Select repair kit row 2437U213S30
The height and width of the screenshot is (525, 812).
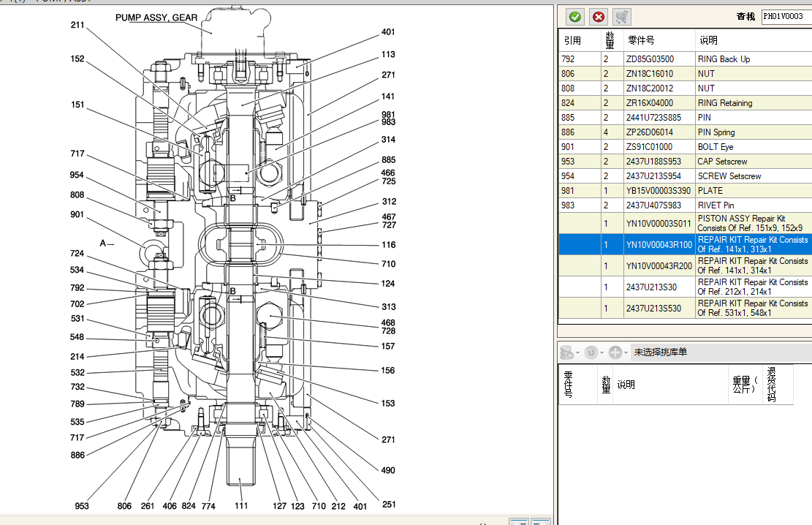[x=685, y=287]
